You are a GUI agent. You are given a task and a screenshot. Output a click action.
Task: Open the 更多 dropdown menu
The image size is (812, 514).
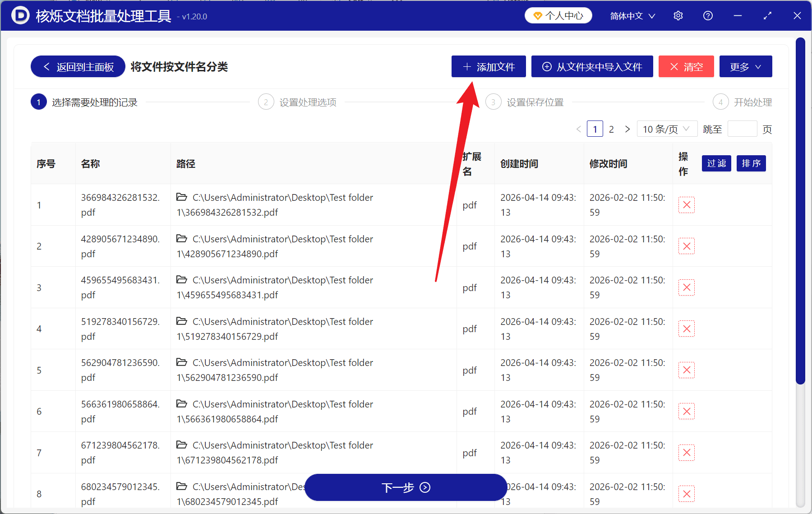point(745,66)
